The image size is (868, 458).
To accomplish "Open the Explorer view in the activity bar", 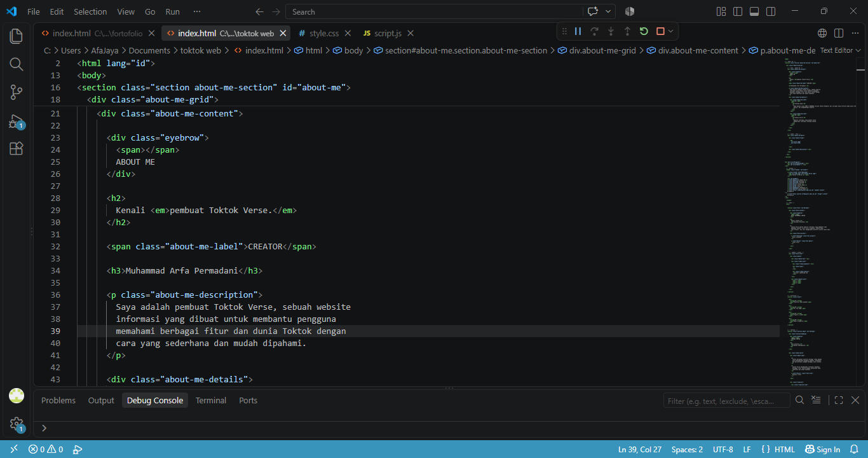I will (x=17, y=36).
